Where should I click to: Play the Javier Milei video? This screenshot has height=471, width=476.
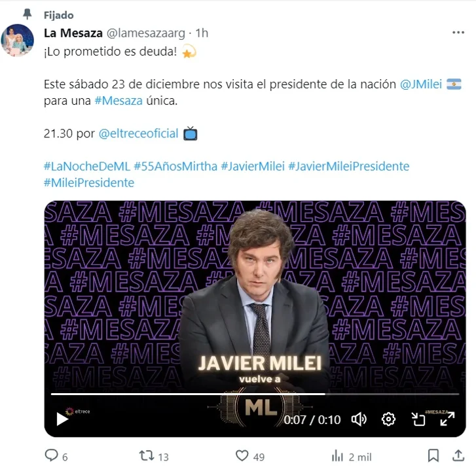point(62,419)
